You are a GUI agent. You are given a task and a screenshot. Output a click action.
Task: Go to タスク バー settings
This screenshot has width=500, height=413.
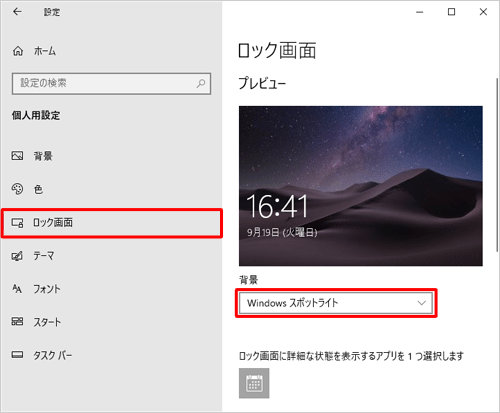[x=111, y=355]
